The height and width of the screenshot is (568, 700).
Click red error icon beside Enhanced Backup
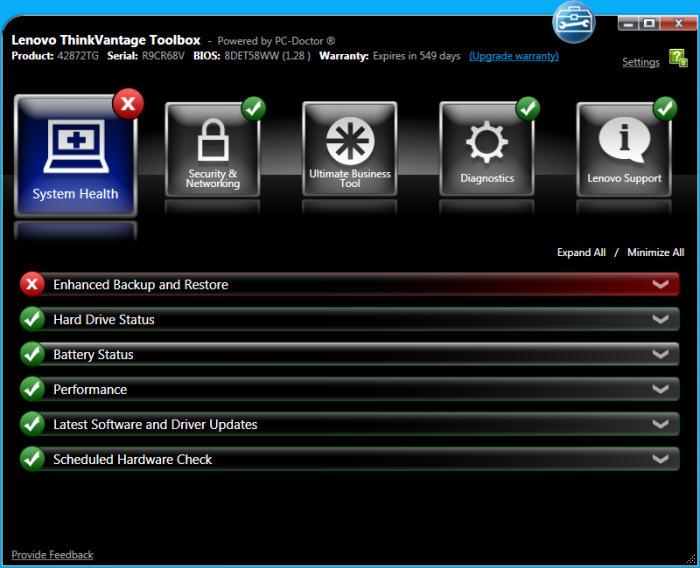pyautogui.click(x=33, y=285)
